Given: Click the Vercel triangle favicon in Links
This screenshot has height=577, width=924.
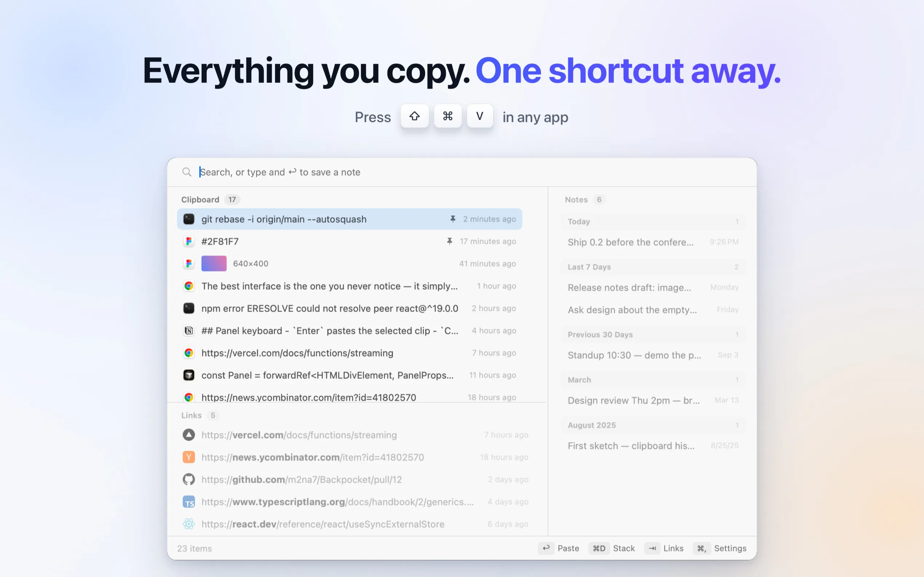Looking at the screenshot, I should (x=188, y=434).
